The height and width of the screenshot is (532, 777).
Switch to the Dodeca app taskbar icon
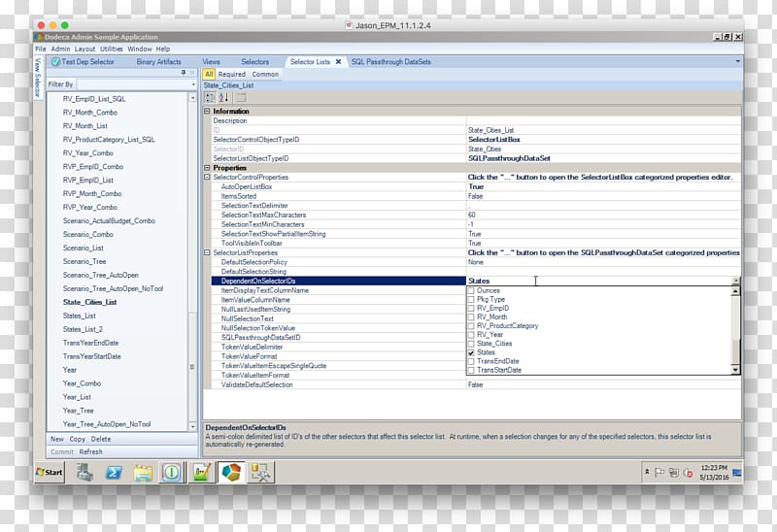point(231,472)
